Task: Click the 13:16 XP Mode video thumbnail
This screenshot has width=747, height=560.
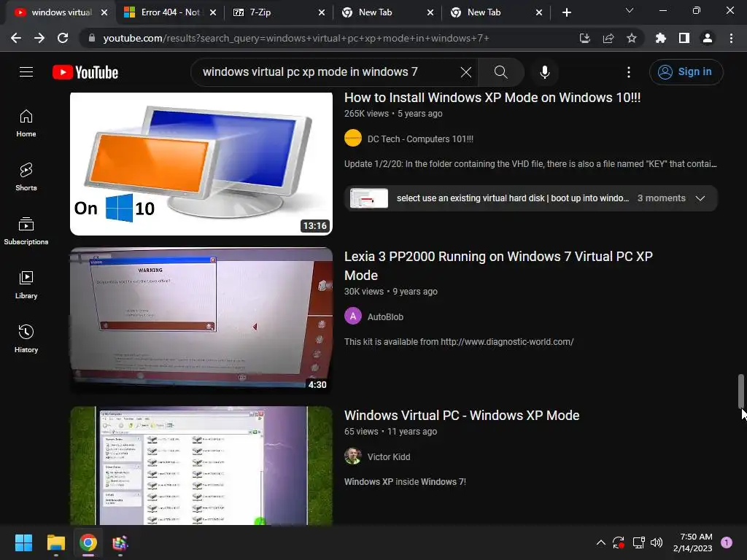Action: (201, 164)
